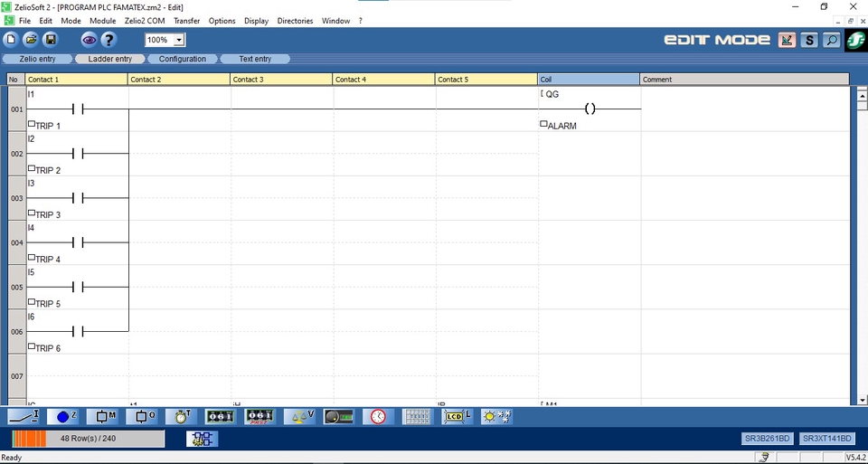Select the I6 contact on row 006
868x464 pixels.
78,331
